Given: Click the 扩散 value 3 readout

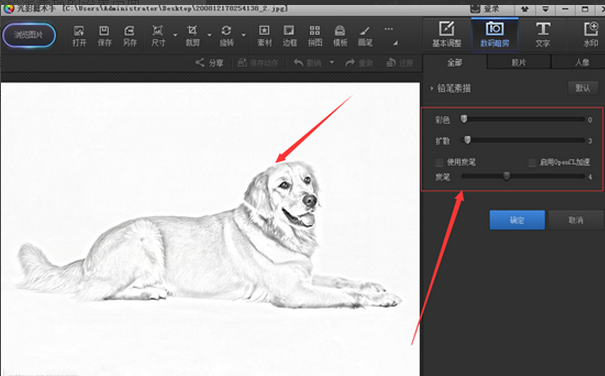Looking at the screenshot, I should tap(590, 141).
